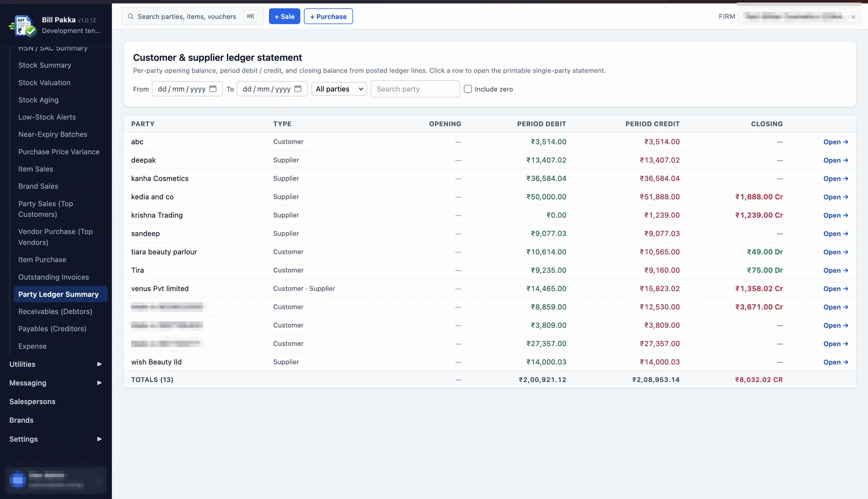
Task: Open Payables (Creditors) report
Action: coord(53,329)
